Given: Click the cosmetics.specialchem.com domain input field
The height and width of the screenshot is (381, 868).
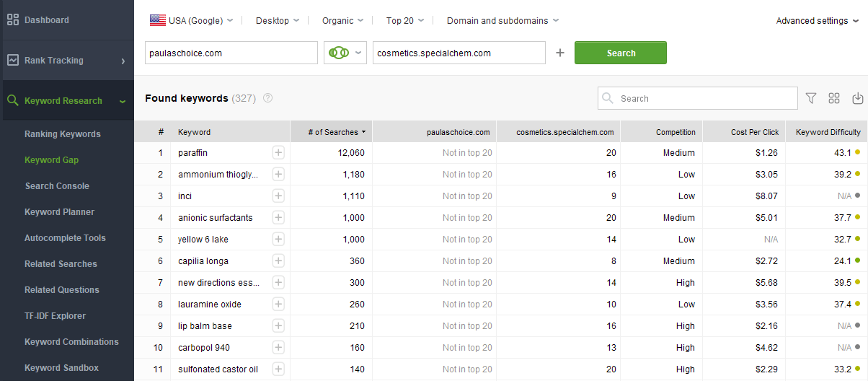Looking at the screenshot, I should point(459,53).
